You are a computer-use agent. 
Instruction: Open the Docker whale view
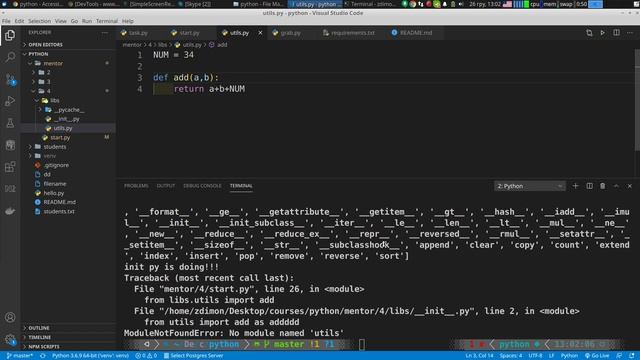(x=10, y=211)
